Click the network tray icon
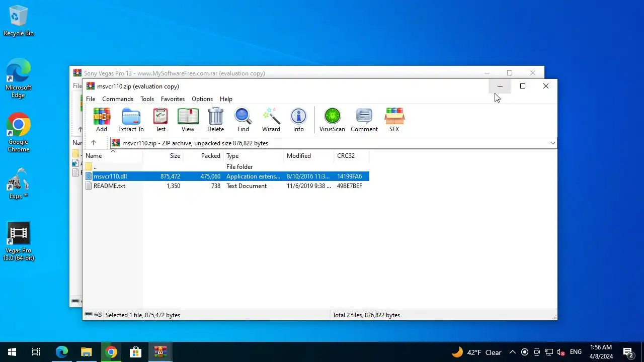Screen dimensions: 644x362 [x=549, y=352]
